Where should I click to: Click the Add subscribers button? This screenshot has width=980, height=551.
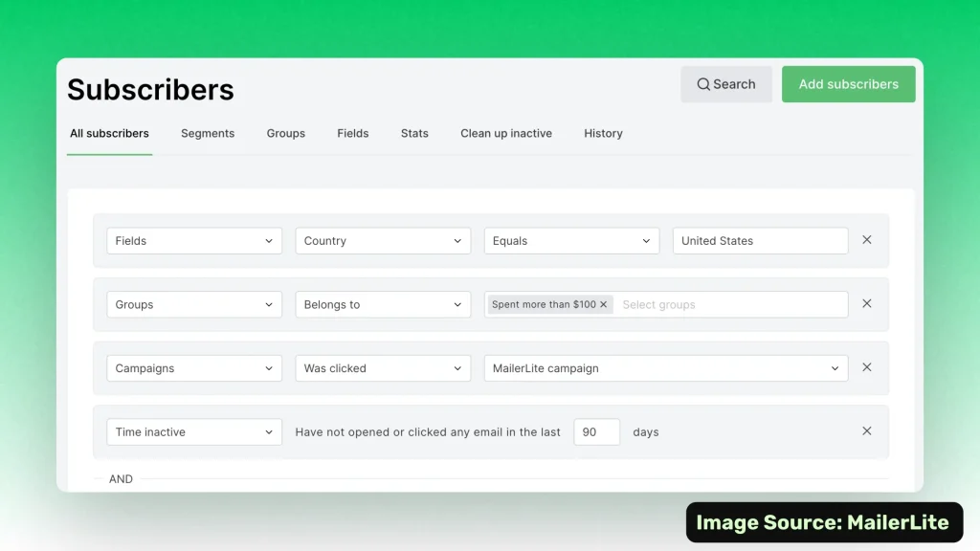[848, 84]
